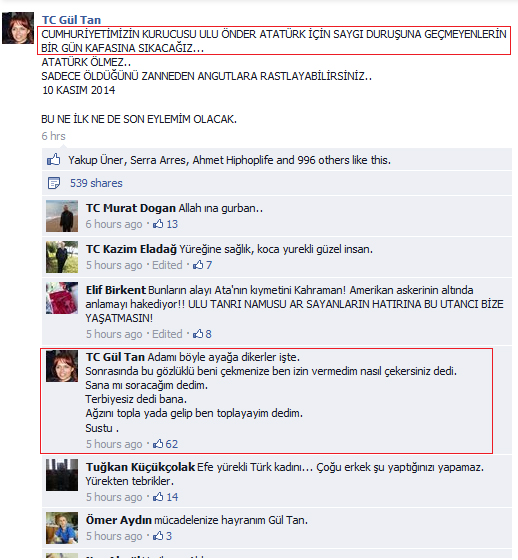Click Tuğkan Küçükçolak's dark avatar thumbnail
The width and height of the screenshot is (518, 560).
62,475
